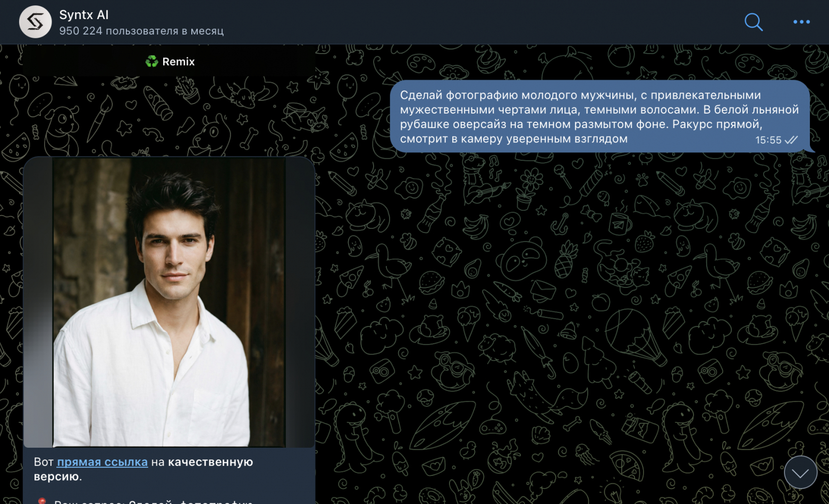Click the word версию. in the caption

58,476
